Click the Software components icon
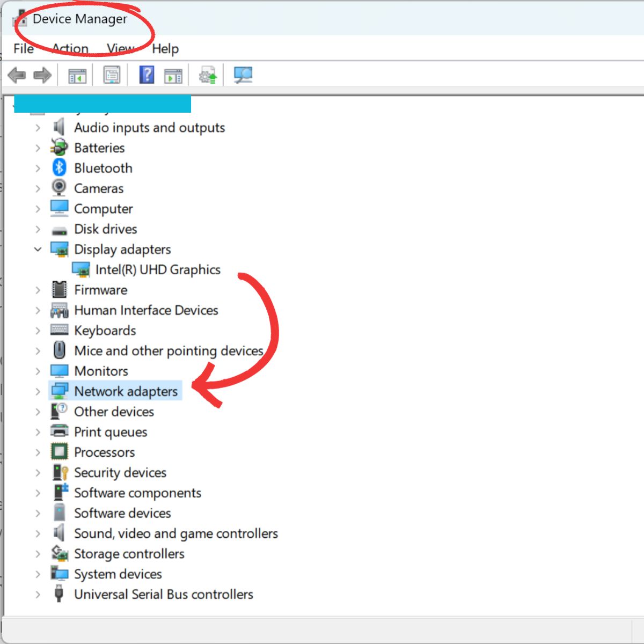 [x=61, y=492]
